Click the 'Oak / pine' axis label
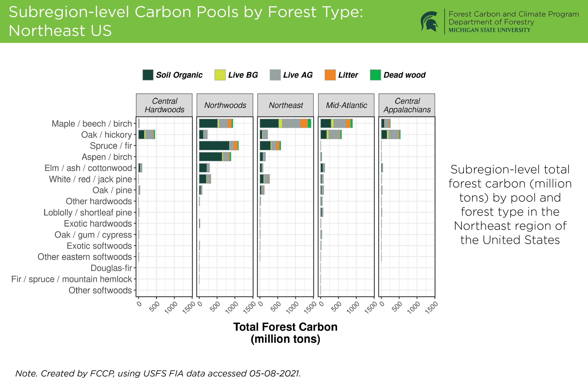 [x=112, y=190]
